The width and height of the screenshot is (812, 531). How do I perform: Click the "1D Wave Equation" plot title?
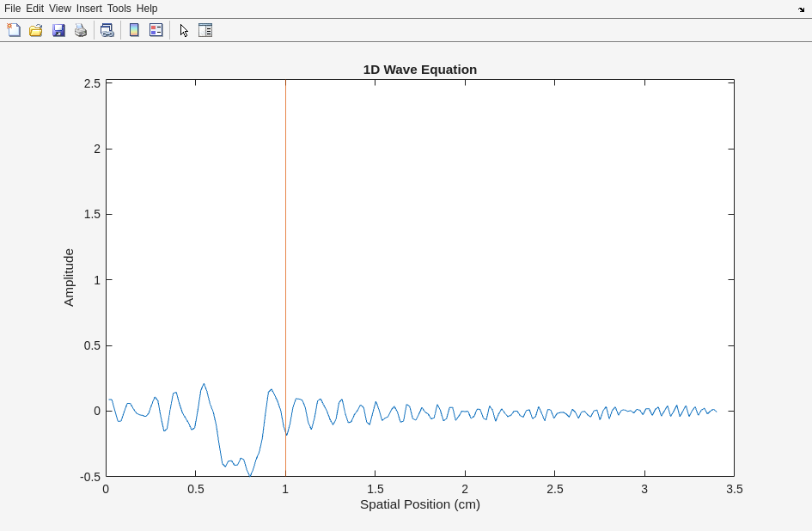tap(419, 70)
